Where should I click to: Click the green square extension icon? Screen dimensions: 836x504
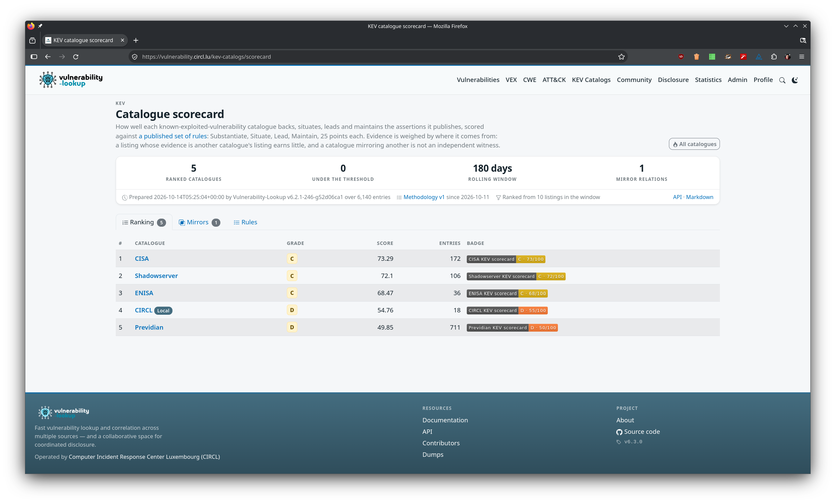[712, 57]
